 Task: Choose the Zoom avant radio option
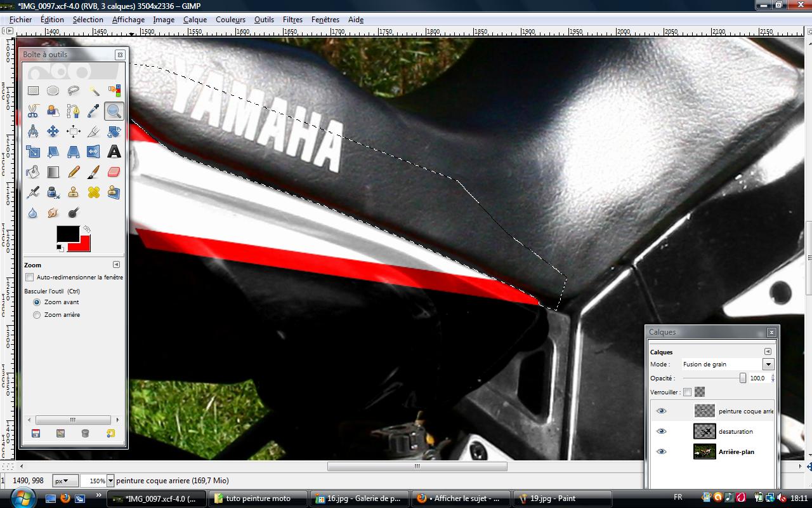click(x=37, y=302)
